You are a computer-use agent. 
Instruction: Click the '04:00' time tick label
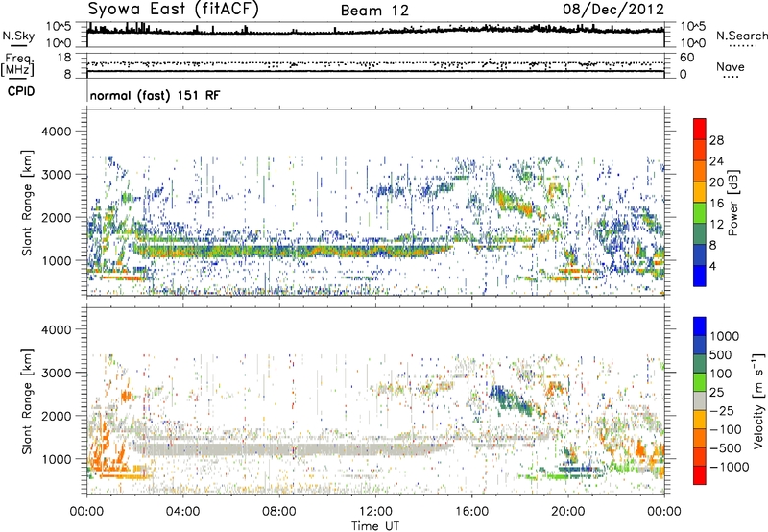tap(182, 512)
